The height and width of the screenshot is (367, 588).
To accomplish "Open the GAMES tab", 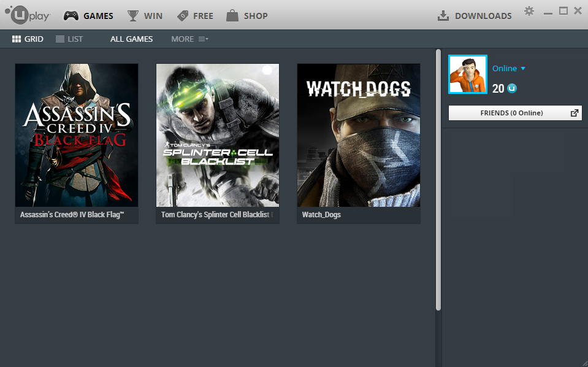I will tap(88, 16).
